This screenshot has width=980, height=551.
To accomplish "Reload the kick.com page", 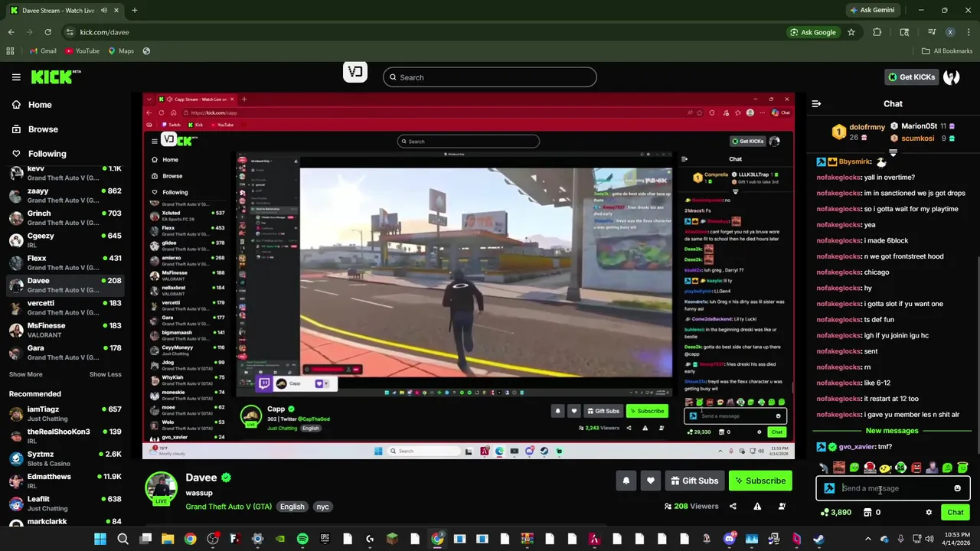I will click(x=47, y=32).
